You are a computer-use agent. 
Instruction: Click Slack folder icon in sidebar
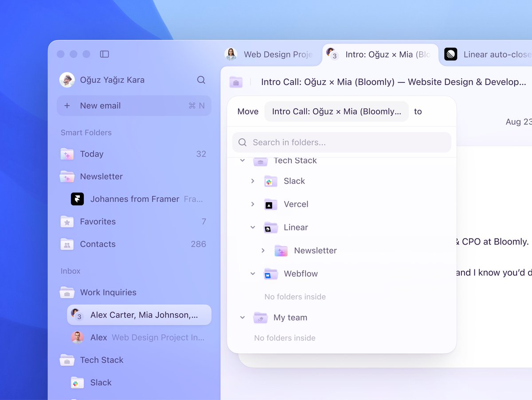click(x=77, y=383)
